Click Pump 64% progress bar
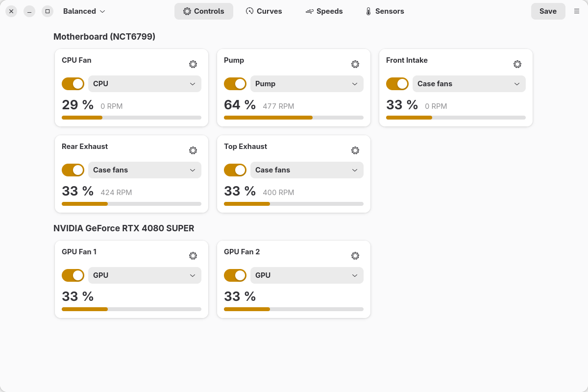Image resolution: width=588 pixels, height=392 pixels. pyautogui.click(x=294, y=118)
